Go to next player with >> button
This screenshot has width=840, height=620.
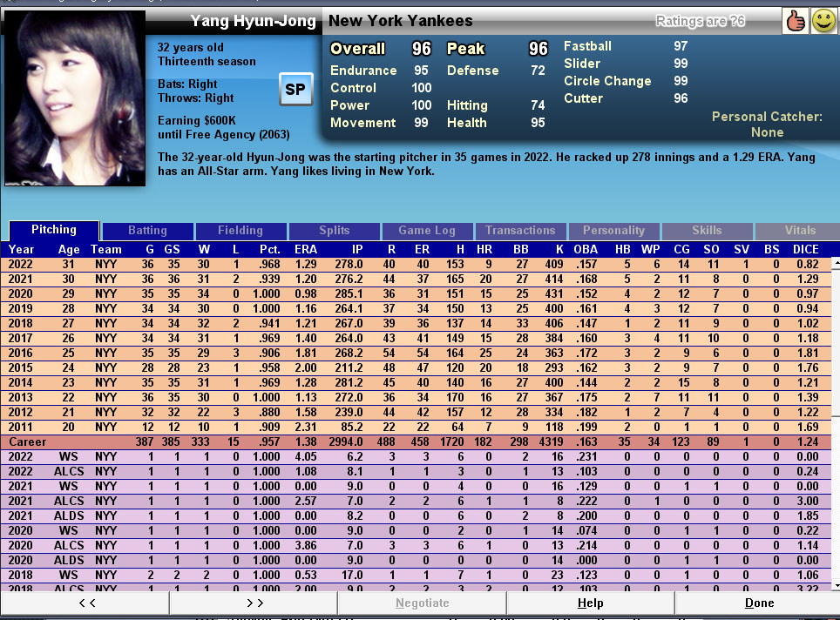pos(254,603)
